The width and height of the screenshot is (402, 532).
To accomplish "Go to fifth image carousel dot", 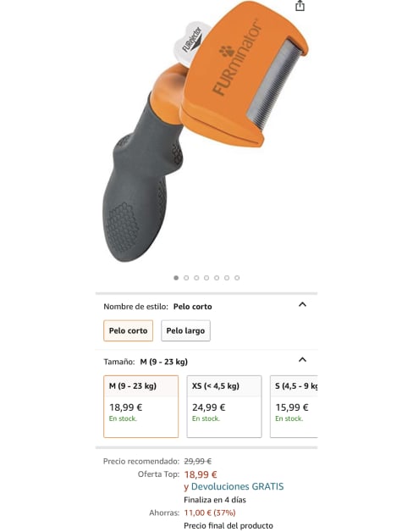I will coord(217,278).
